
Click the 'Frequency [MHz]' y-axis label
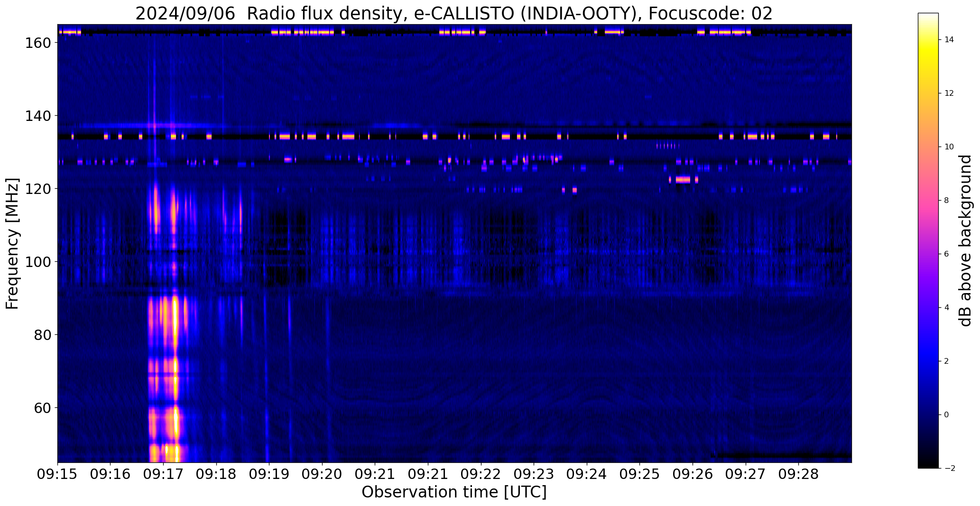(x=13, y=243)
